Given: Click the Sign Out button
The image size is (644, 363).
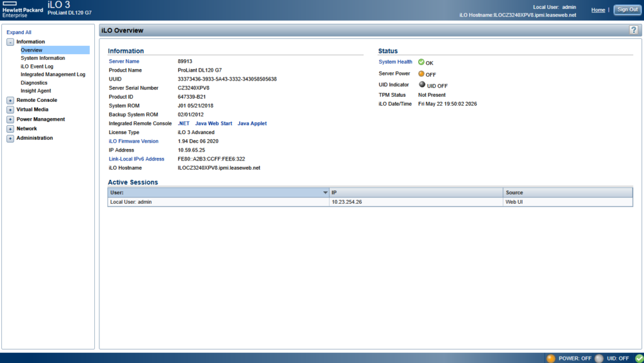Looking at the screenshot, I should 628,10.
